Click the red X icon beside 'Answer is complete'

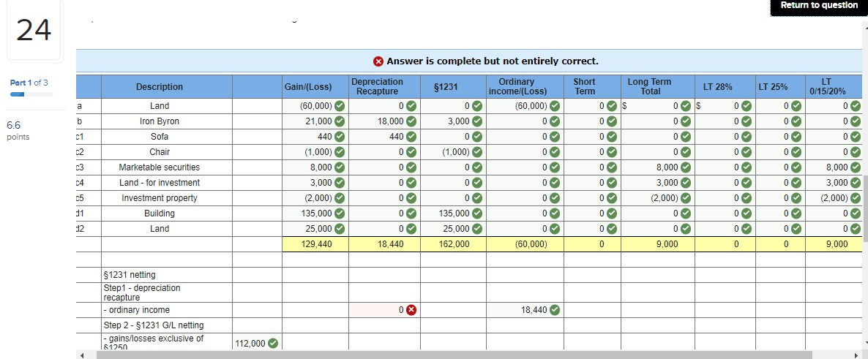click(x=378, y=61)
